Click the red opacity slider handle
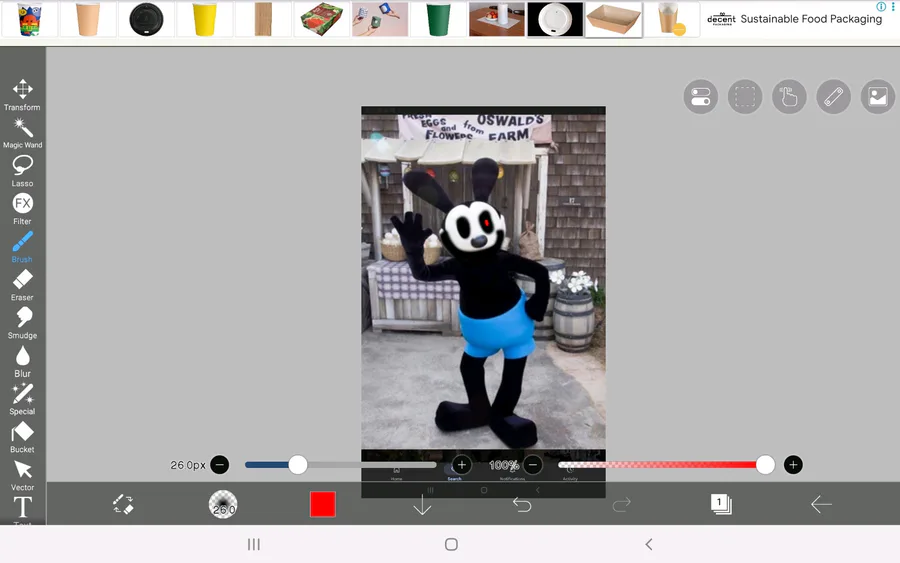 coord(765,465)
